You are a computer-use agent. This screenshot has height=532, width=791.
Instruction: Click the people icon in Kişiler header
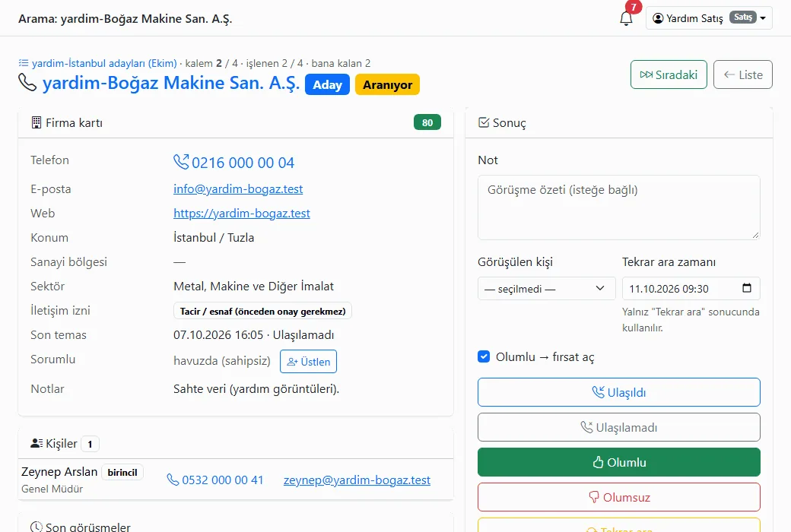tap(37, 443)
